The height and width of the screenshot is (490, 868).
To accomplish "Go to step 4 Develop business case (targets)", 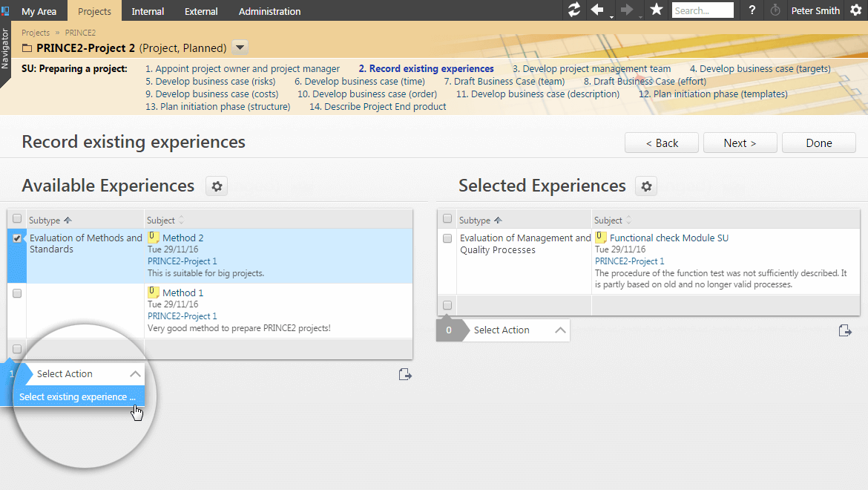I will pyautogui.click(x=760, y=68).
